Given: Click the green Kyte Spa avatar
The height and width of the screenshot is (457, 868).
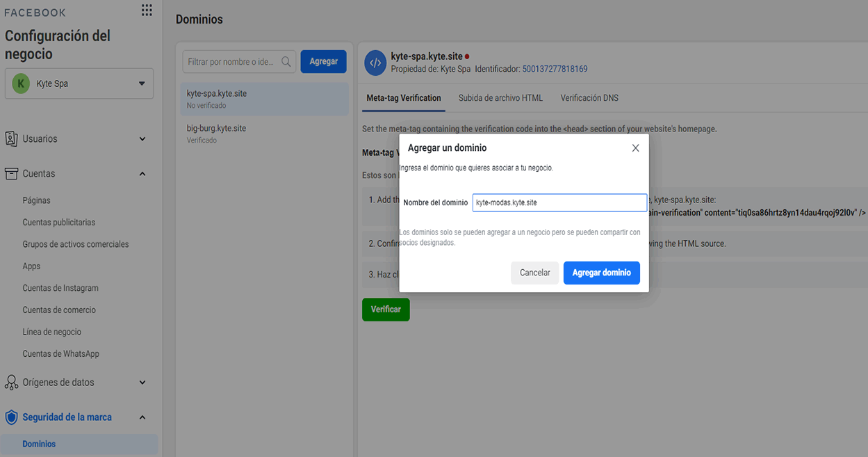Looking at the screenshot, I should [x=21, y=83].
